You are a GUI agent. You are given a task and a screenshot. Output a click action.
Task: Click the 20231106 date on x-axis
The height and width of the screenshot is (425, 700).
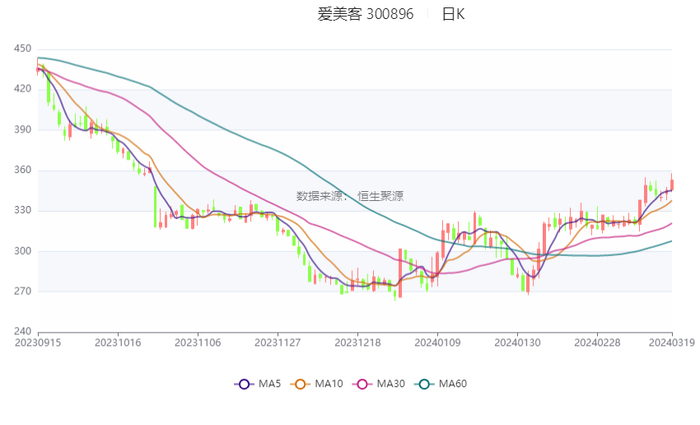pyautogui.click(x=198, y=342)
